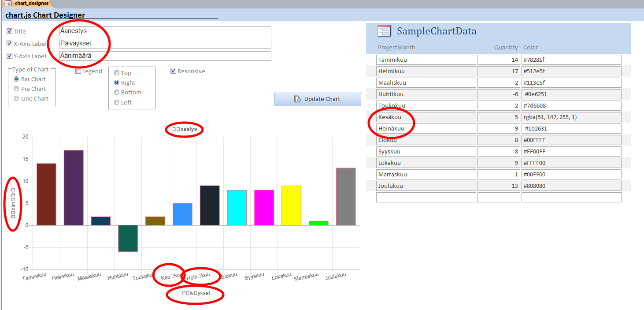
Task: Set legend position to Right
Action: [117, 82]
